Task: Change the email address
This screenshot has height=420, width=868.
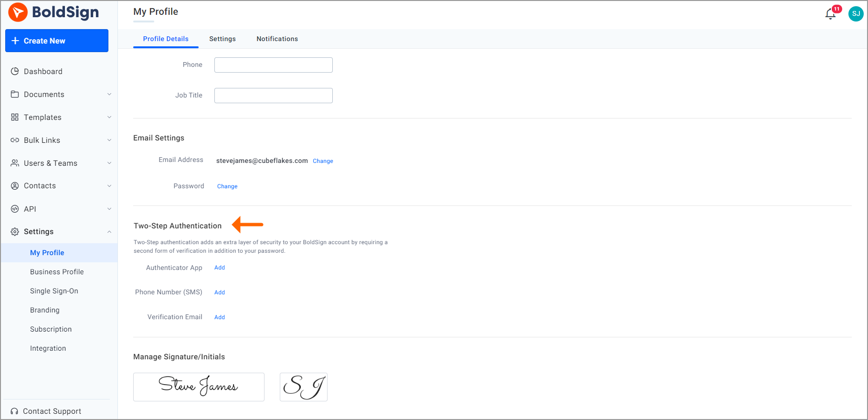Action: click(323, 161)
